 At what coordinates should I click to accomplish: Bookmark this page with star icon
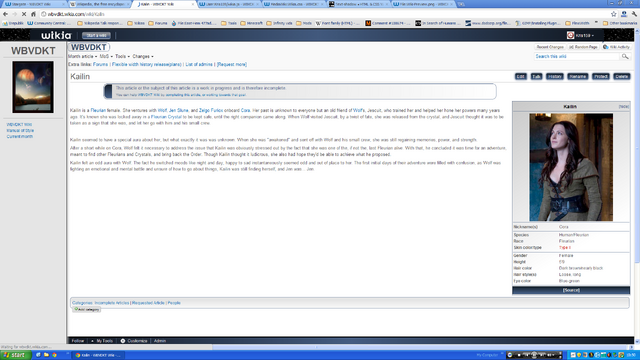[613, 14]
